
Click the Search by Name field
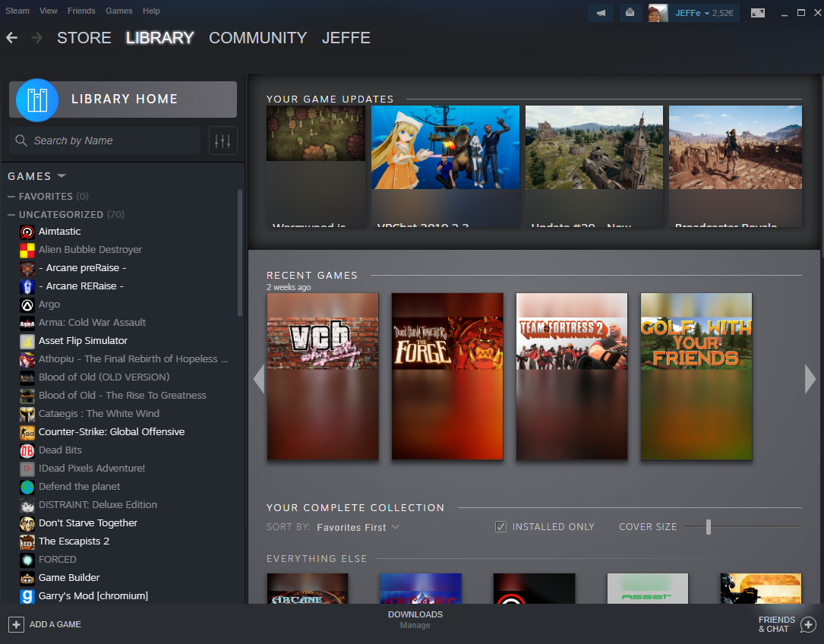tap(105, 140)
